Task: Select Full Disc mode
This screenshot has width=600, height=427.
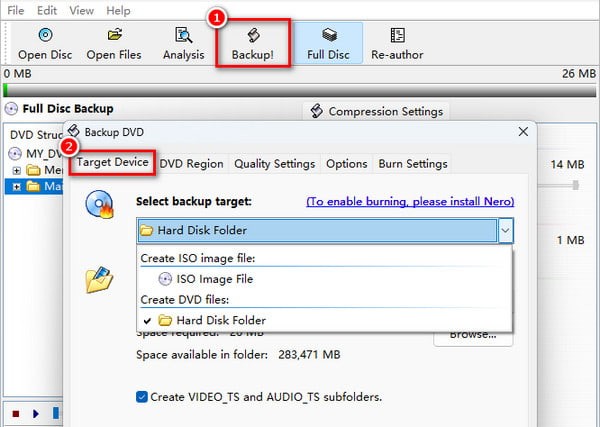Action: 328,43
